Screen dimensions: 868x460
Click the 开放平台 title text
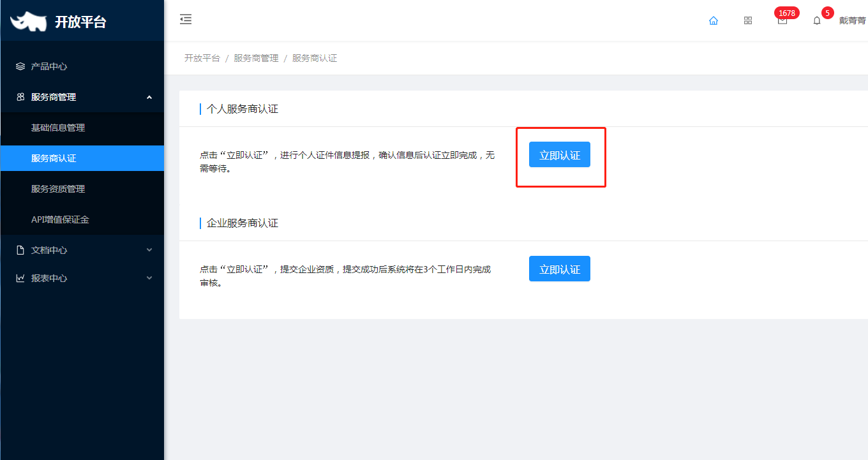(x=80, y=22)
